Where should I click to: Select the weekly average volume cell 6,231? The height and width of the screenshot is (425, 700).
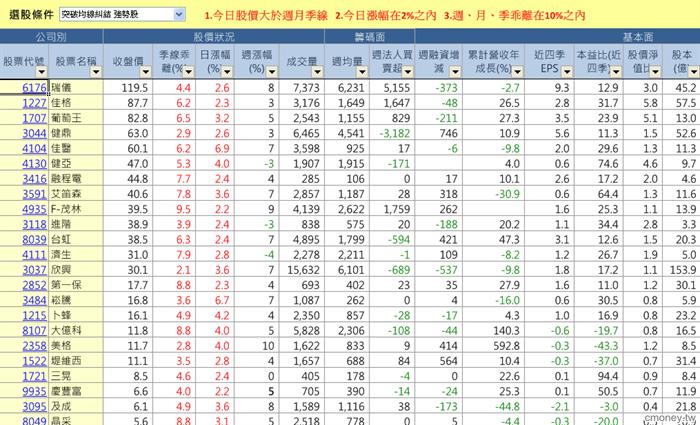click(x=347, y=88)
